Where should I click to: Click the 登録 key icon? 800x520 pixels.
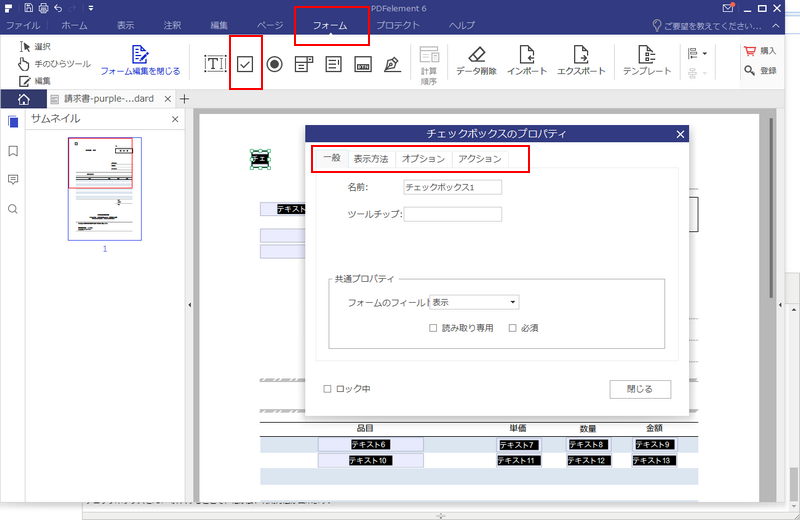tap(749, 70)
